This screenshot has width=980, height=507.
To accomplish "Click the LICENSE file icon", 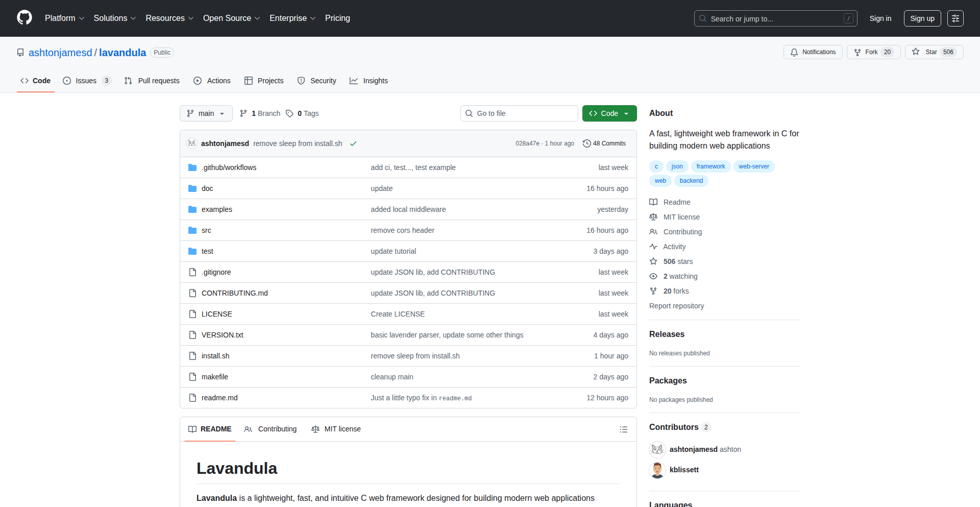I will [x=192, y=314].
